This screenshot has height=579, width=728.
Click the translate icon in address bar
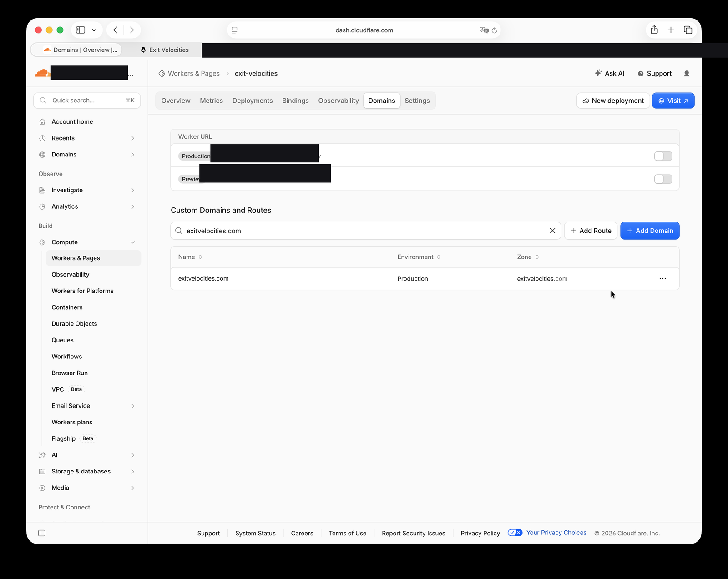[x=484, y=30]
